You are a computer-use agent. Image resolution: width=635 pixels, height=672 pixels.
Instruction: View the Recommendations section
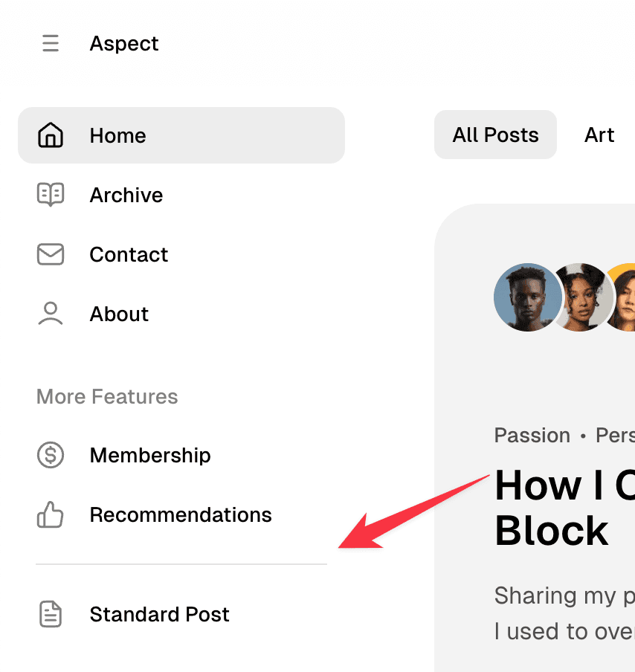pos(180,514)
